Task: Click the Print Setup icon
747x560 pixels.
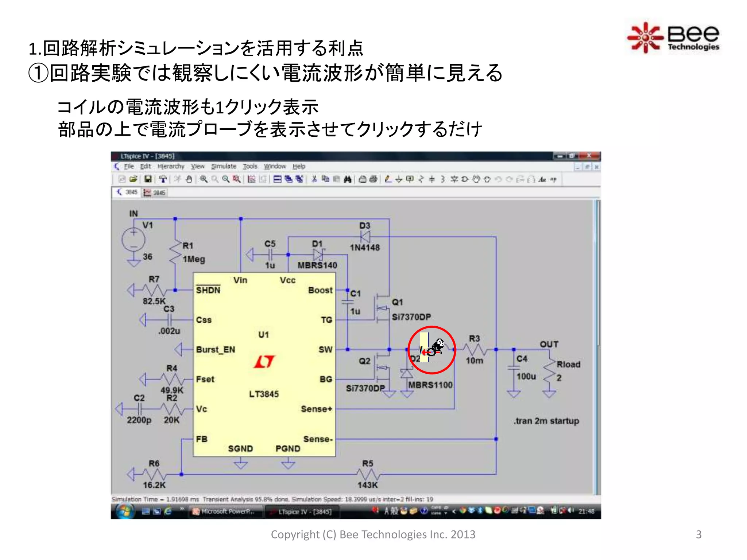Action: point(362,179)
